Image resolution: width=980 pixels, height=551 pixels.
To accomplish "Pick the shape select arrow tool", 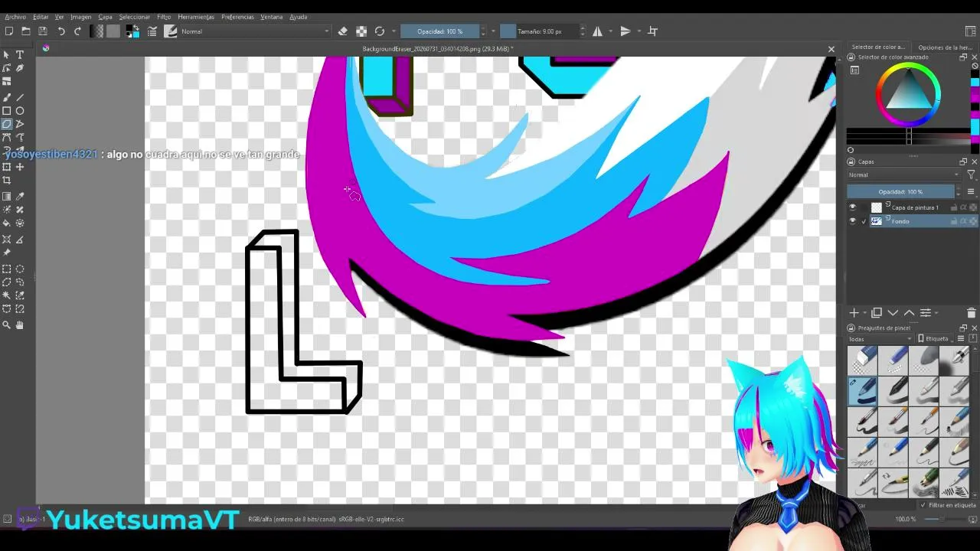I will tap(7, 55).
